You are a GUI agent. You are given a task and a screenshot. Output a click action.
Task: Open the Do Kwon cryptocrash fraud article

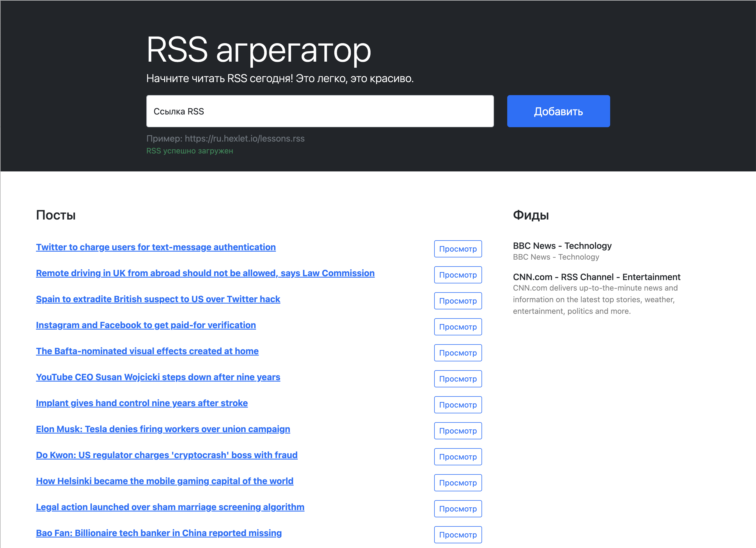(x=167, y=455)
